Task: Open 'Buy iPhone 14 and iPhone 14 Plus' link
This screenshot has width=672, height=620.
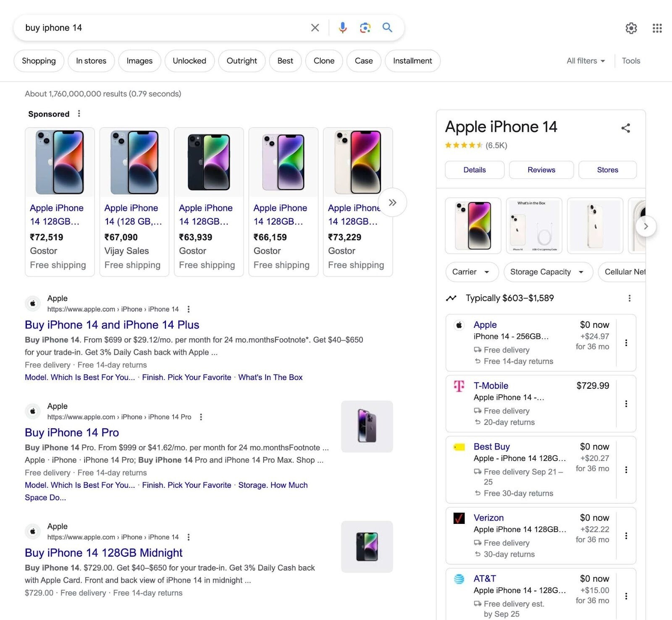Action: coord(112,325)
